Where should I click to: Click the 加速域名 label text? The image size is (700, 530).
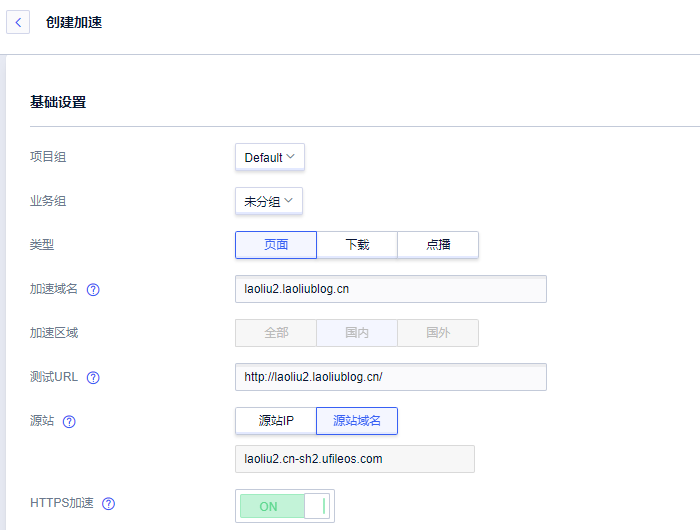[x=54, y=289]
